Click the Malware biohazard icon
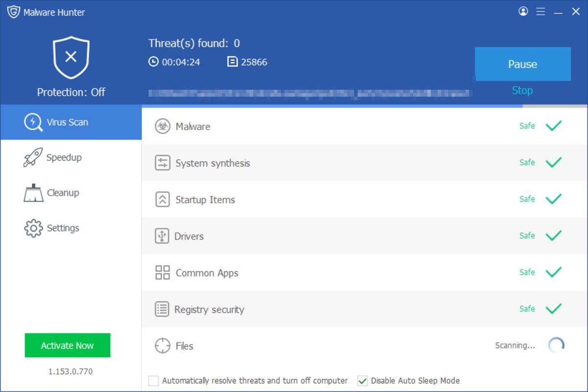 pyautogui.click(x=163, y=126)
